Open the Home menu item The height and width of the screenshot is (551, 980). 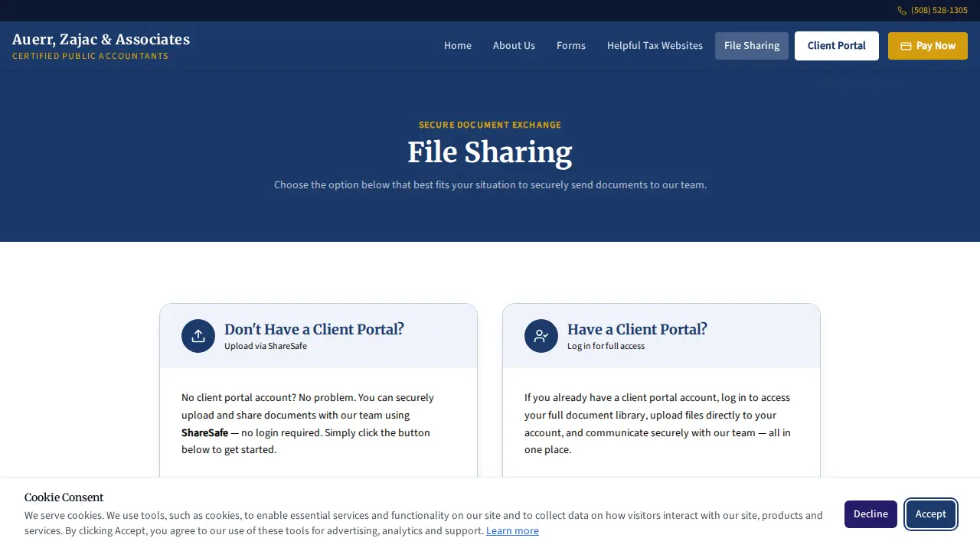click(458, 46)
